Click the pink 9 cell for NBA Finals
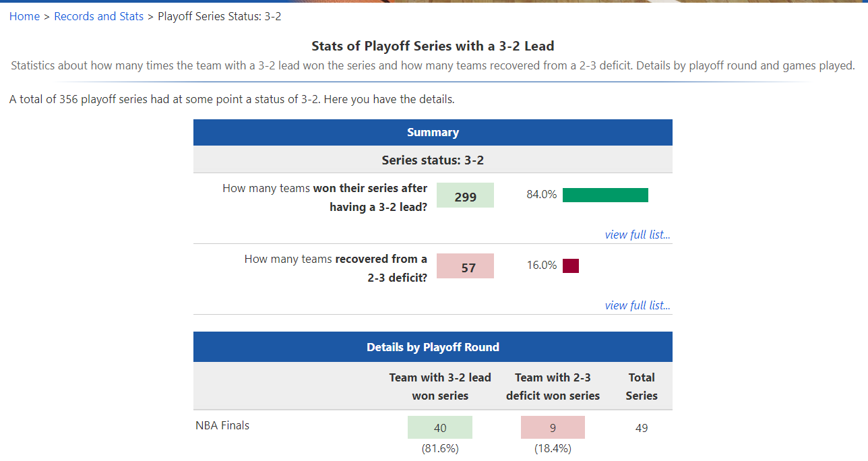Screen dimensions: 868x461 (x=553, y=427)
